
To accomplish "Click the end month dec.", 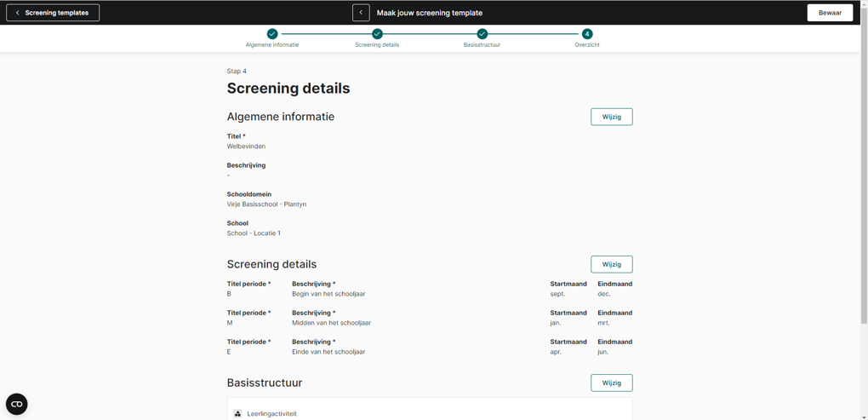I will click(x=604, y=294).
